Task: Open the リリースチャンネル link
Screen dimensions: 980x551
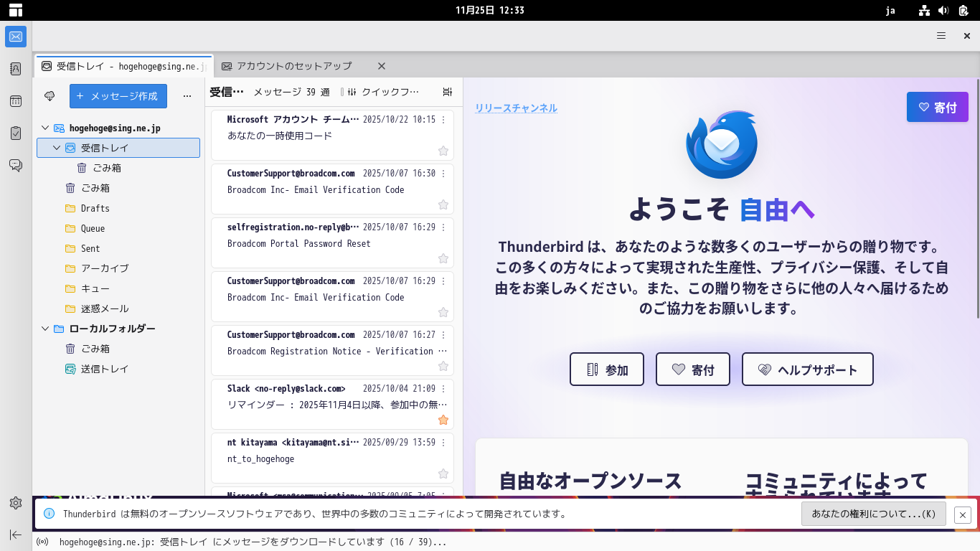Action: [516, 108]
